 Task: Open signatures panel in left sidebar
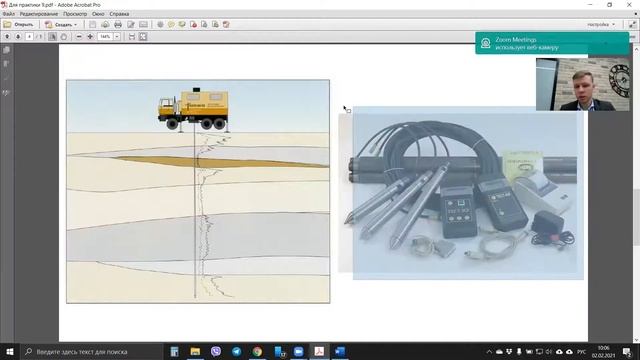pos(7,93)
